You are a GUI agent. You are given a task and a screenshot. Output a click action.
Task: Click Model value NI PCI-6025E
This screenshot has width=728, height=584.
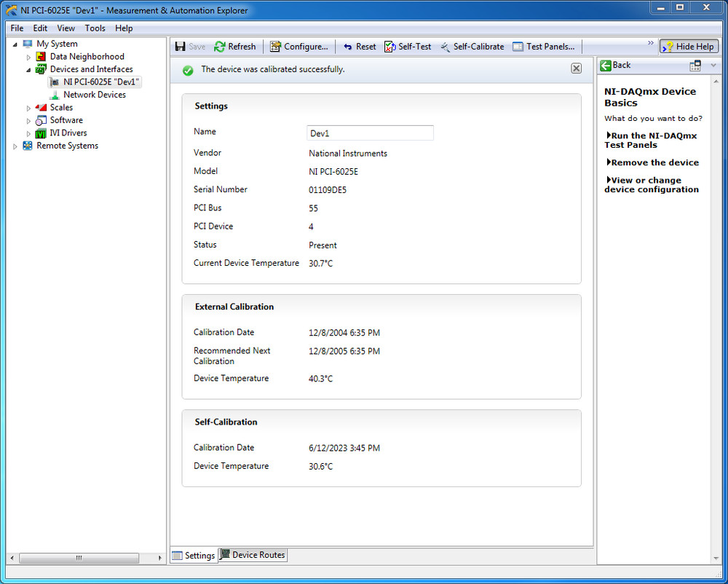[333, 172]
